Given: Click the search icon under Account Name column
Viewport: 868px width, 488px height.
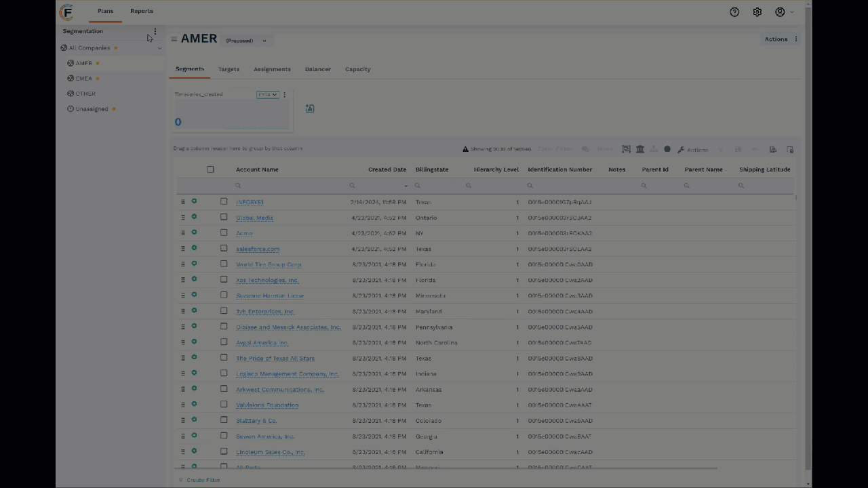Looking at the screenshot, I should click(x=238, y=186).
